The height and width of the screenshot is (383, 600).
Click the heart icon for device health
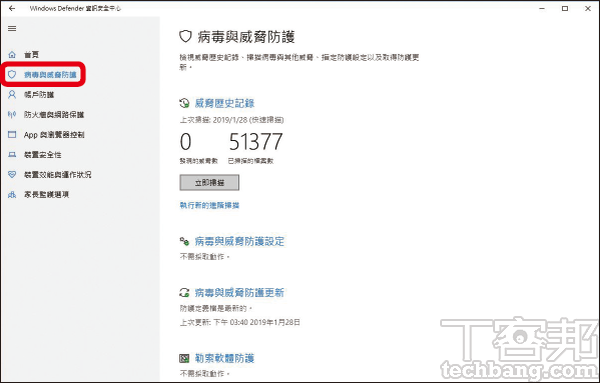coord(12,174)
